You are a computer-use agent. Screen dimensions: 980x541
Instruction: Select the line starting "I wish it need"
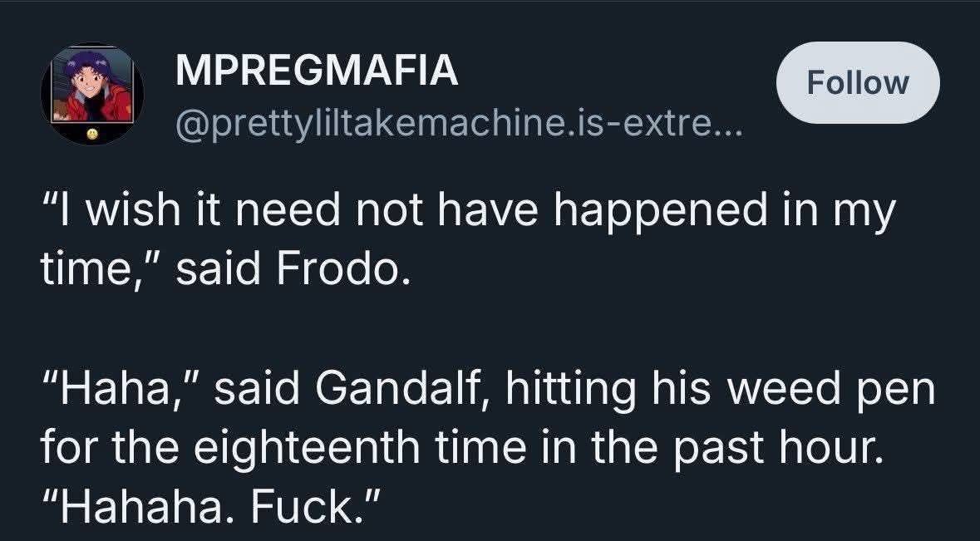(468, 211)
